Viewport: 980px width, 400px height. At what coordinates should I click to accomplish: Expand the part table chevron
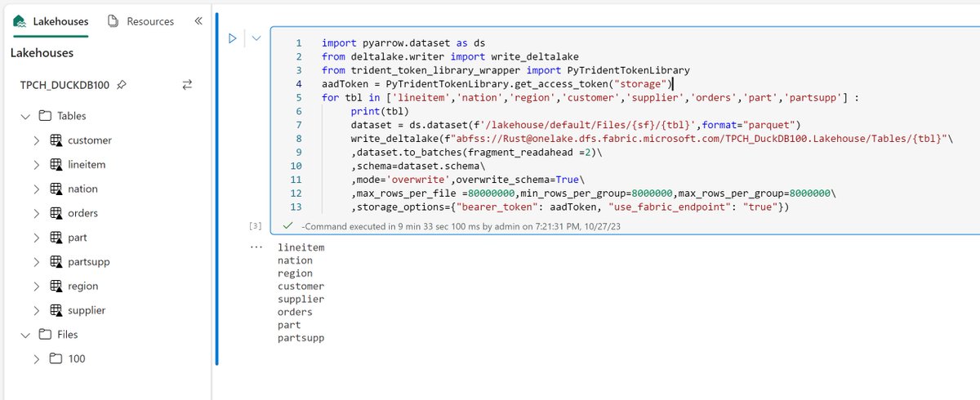[x=37, y=238]
